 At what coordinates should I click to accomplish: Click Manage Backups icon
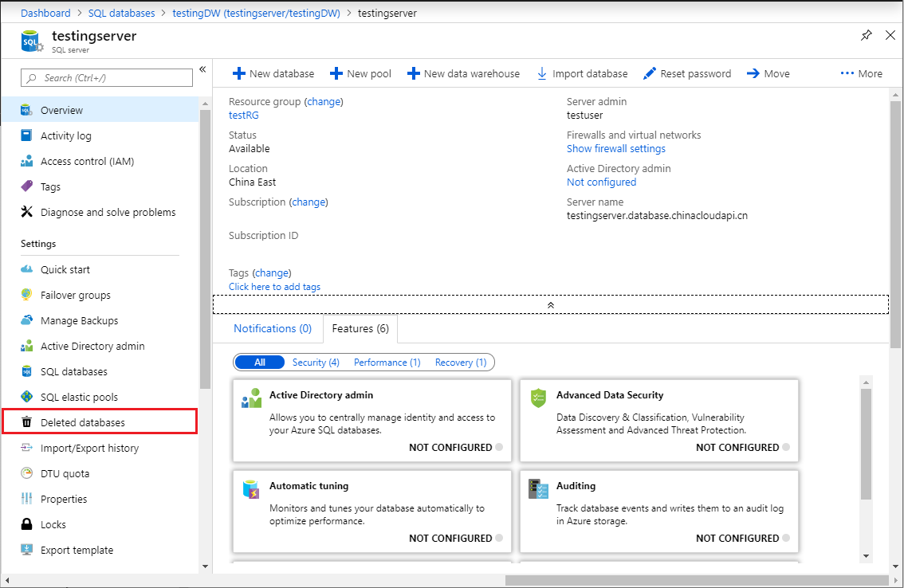[26, 320]
